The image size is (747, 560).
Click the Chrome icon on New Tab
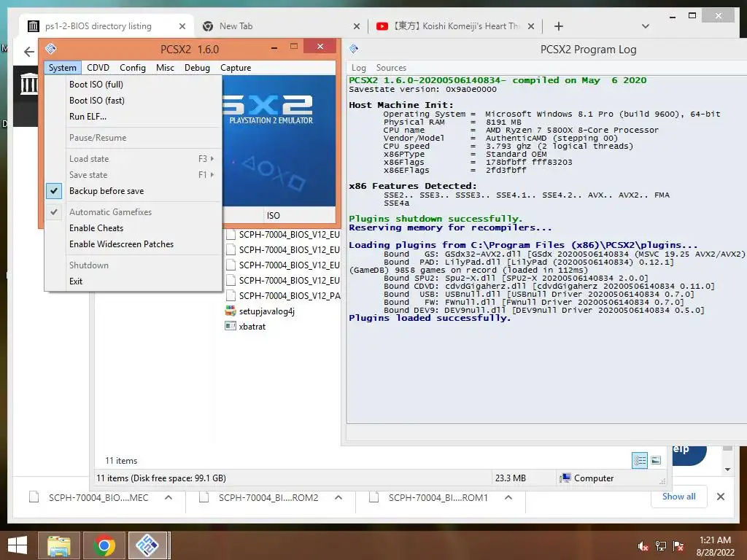(x=208, y=26)
